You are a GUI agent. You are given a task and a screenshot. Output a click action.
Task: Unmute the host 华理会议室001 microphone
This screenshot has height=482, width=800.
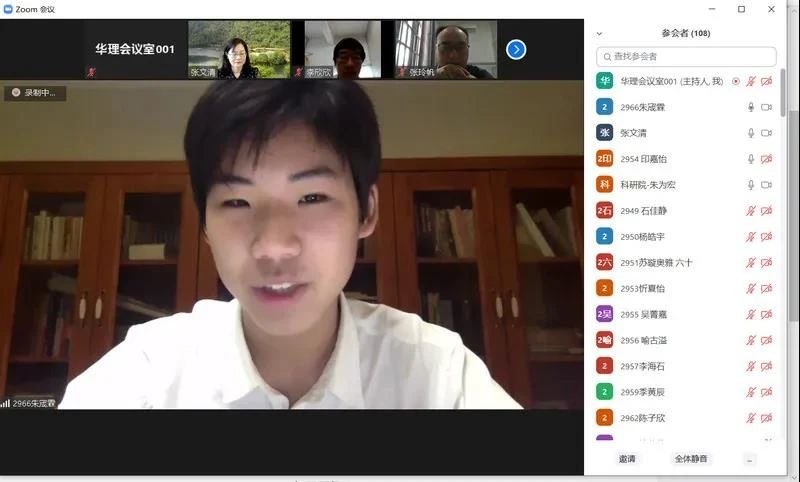[750, 81]
